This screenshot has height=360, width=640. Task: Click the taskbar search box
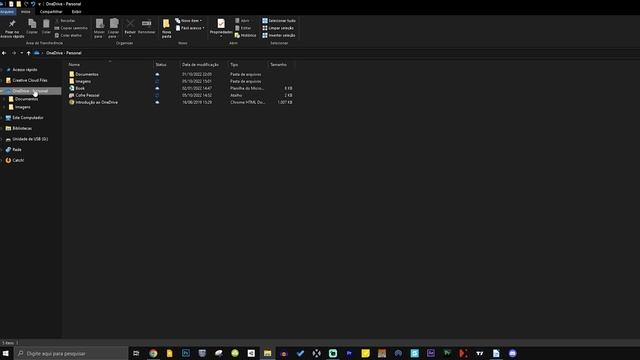click(72, 353)
